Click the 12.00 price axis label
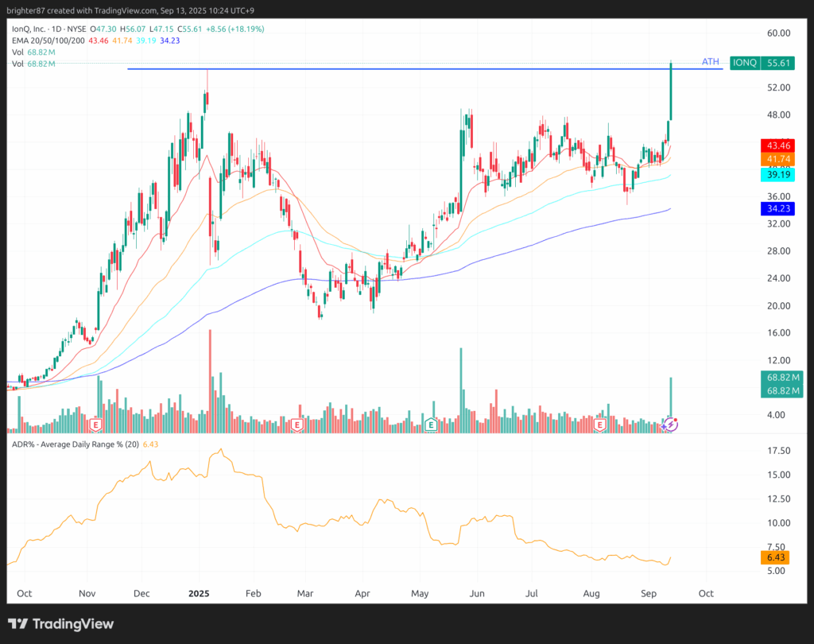Screen dimensions: 814x644 coord(779,360)
